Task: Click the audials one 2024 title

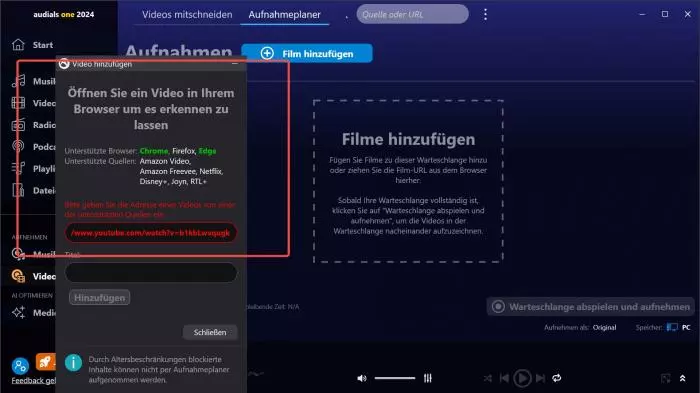Action: (x=63, y=14)
